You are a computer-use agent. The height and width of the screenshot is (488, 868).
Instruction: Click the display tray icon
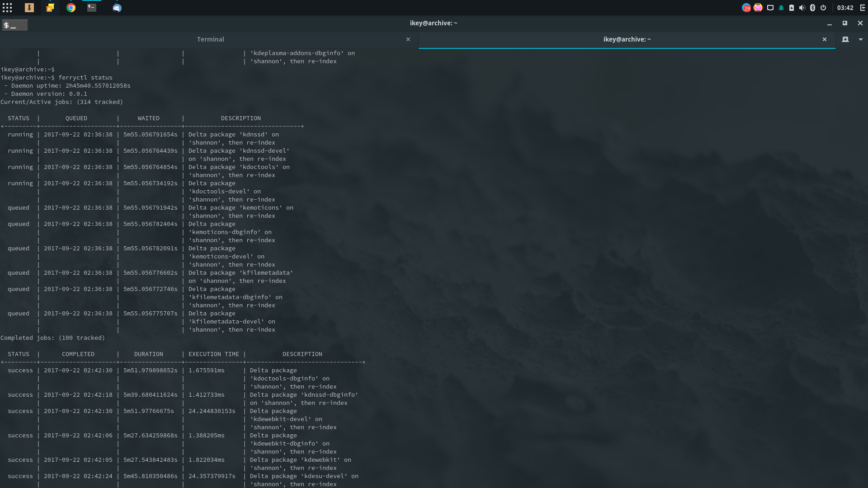pyautogui.click(x=770, y=8)
